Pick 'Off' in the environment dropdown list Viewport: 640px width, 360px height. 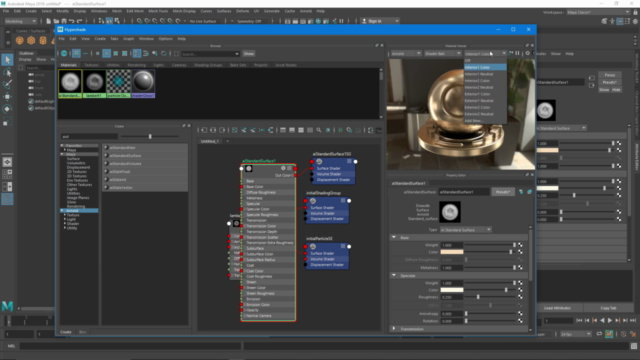click(485, 60)
